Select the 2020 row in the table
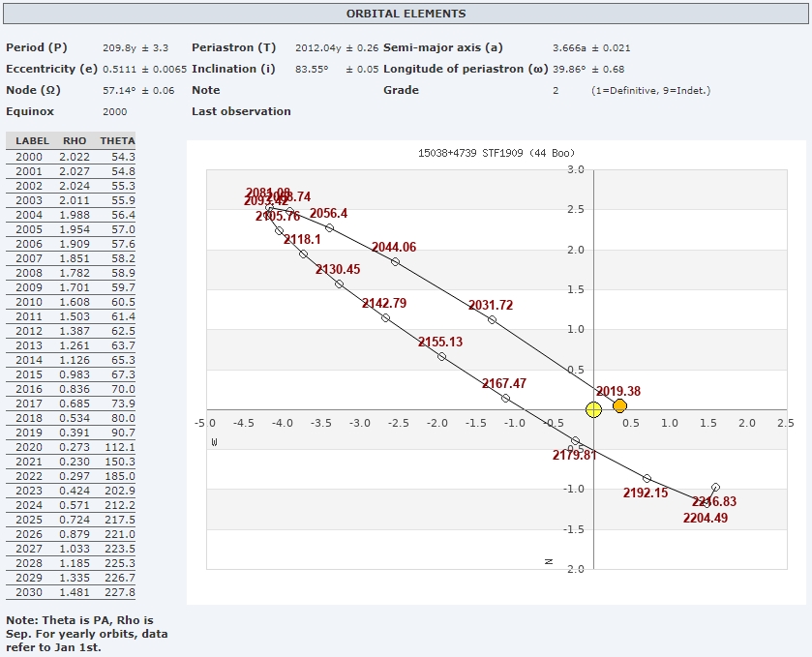Screen dimensions: 812x657 click(70, 447)
